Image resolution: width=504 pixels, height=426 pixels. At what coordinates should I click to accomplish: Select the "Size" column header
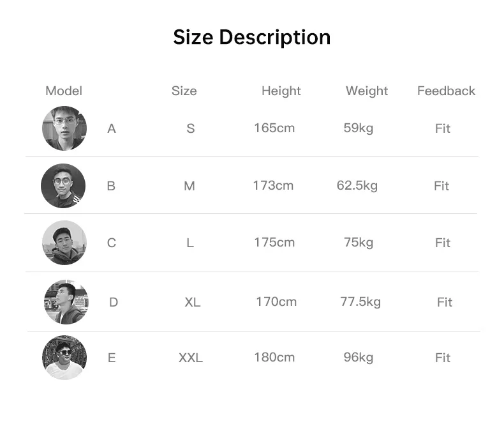click(184, 91)
